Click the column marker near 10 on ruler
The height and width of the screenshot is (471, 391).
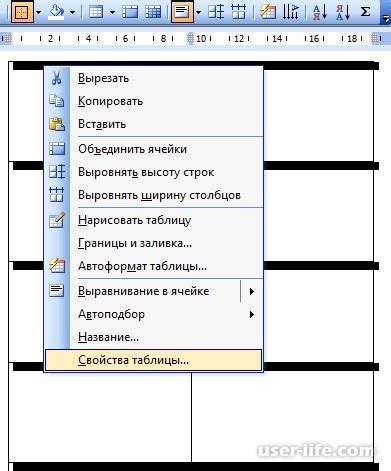tap(190, 39)
